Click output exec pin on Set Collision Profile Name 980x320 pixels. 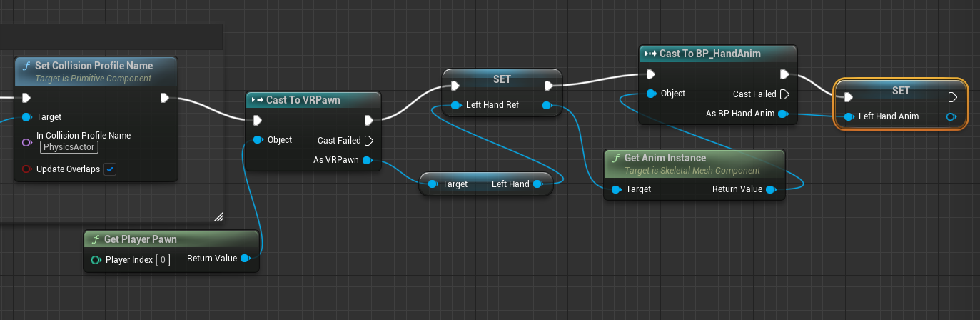tap(165, 98)
